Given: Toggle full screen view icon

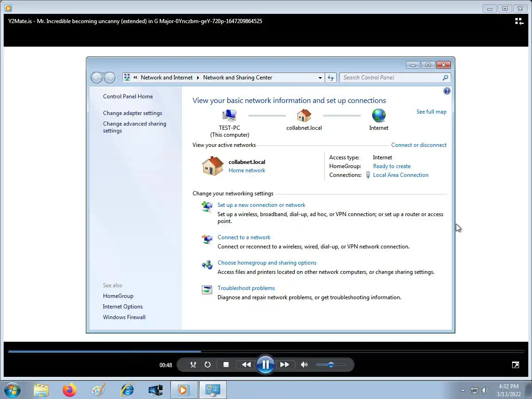Looking at the screenshot, I should (515, 365).
